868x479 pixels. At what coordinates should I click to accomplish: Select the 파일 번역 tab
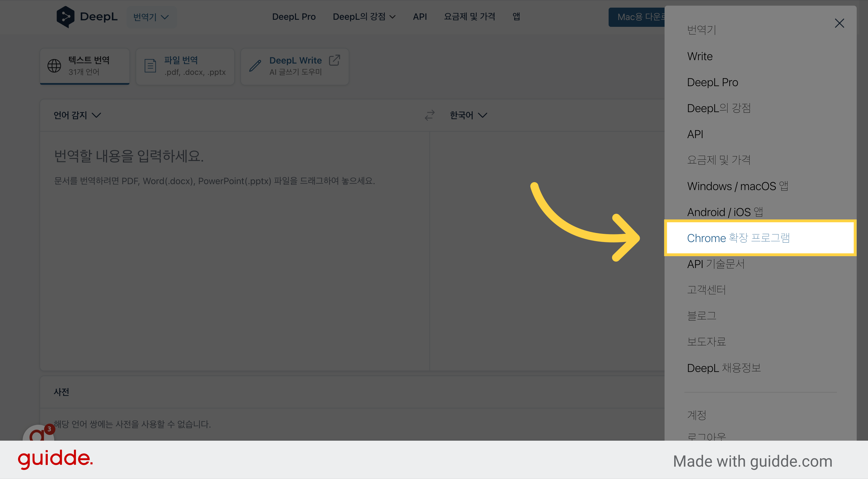[185, 66]
